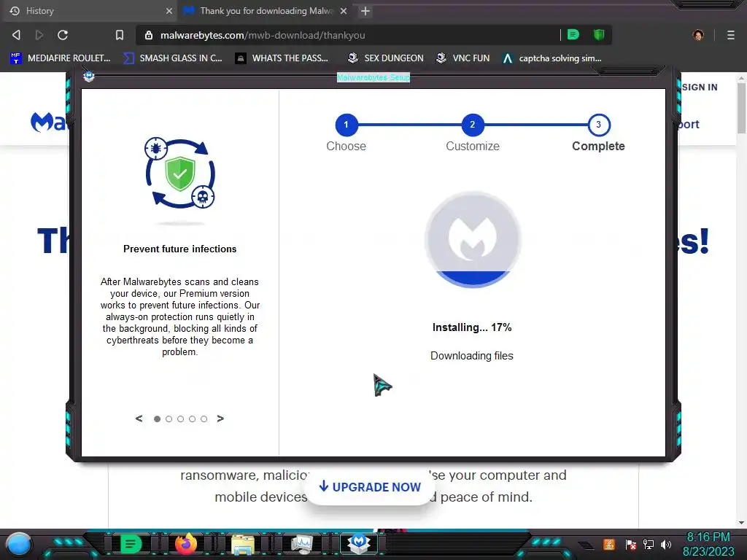Click the shield infection prevention illustration
The width and height of the screenshot is (747, 560).
click(x=180, y=174)
